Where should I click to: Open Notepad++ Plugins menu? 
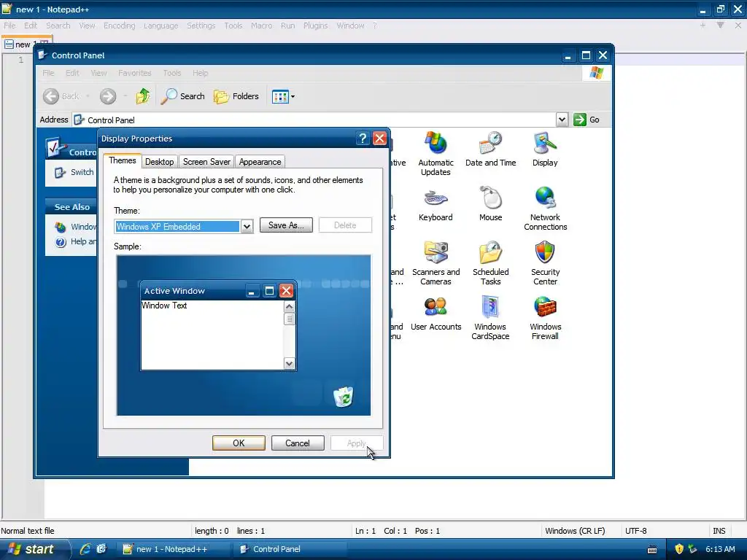315,26
